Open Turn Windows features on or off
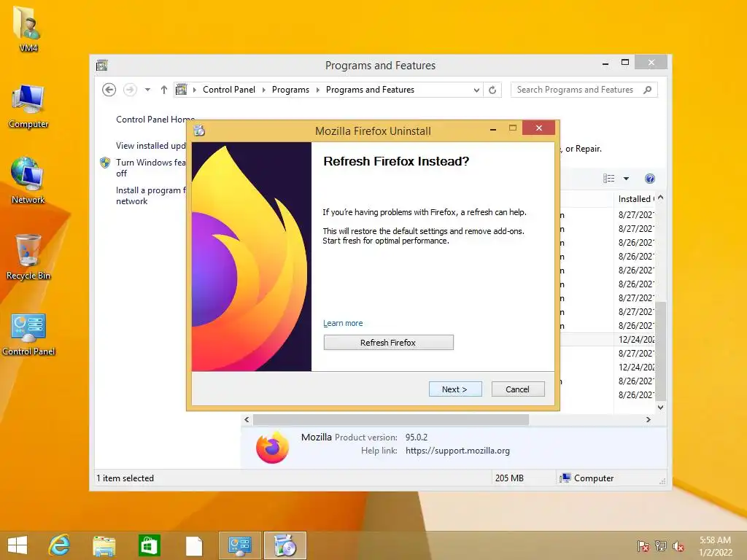The width and height of the screenshot is (747, 560). pos(151,168)
